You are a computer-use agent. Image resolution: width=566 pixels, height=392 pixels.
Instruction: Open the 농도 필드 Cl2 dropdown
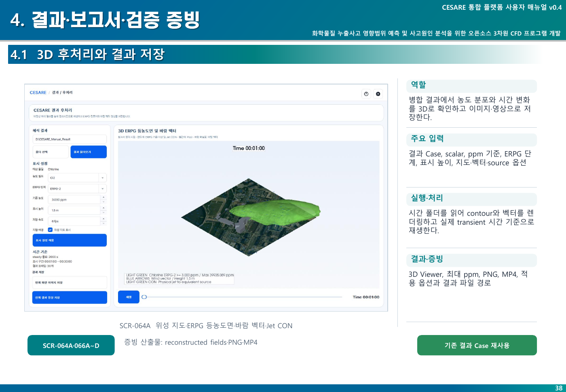[77, 178]
